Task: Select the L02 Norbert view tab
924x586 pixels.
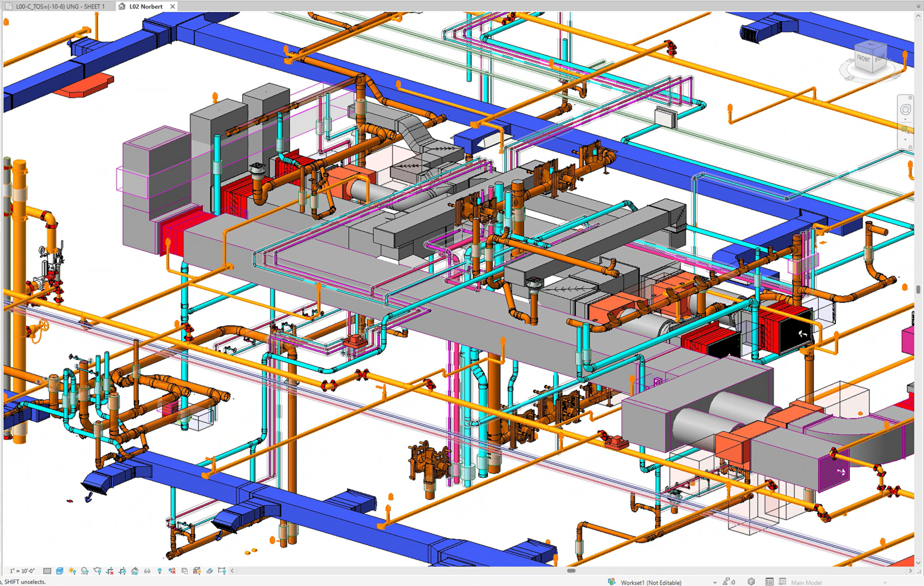Action: [x=146, y=6]
